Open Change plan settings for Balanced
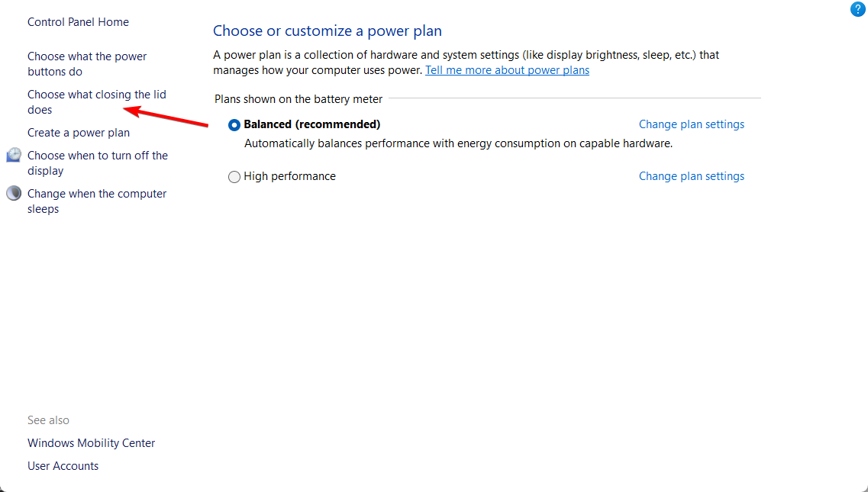The height and width of the screenshot is (492, 868). [x=691, y=124]
